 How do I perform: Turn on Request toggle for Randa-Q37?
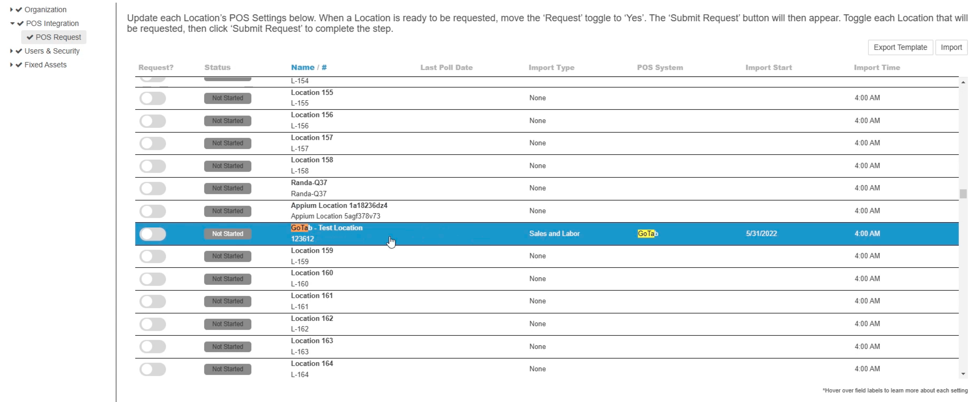pos(152,188)
